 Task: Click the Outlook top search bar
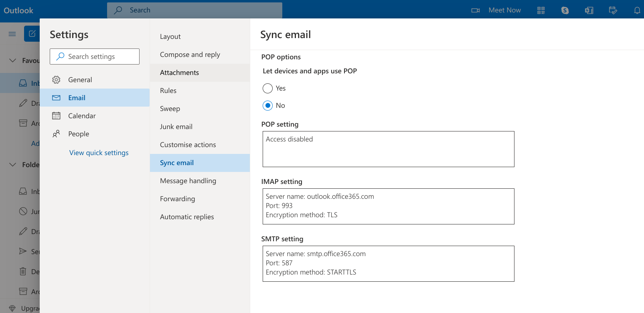(x=194, y=10)
